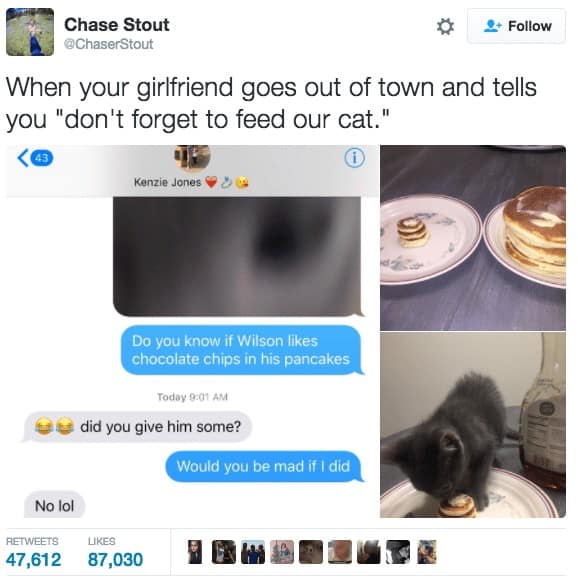Viewport: 578px width, 584px height.
Task: Open the kitten eating pancake photo
Action: [473, 425]
